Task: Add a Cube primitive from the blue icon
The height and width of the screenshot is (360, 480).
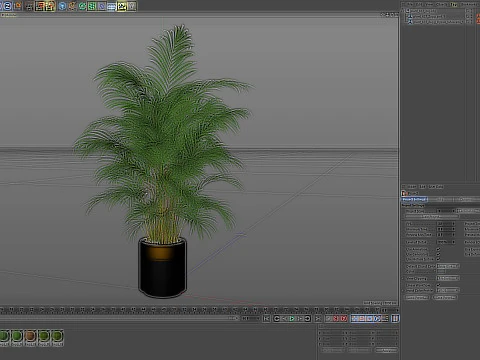Action: click(62, 6)
